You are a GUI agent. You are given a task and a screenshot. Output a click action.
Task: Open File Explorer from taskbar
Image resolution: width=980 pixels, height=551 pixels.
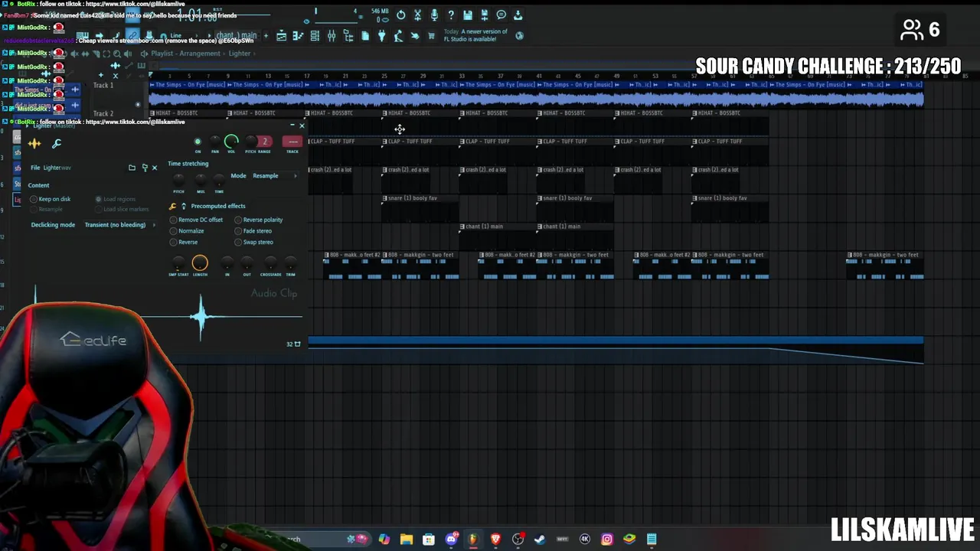[x=407, y=539]
